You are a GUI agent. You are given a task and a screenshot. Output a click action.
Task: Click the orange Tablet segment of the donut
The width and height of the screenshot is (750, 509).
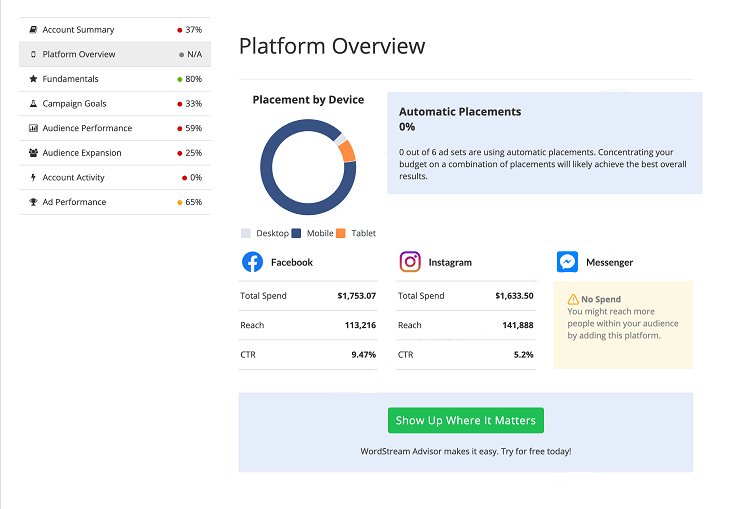click(348, 151)
